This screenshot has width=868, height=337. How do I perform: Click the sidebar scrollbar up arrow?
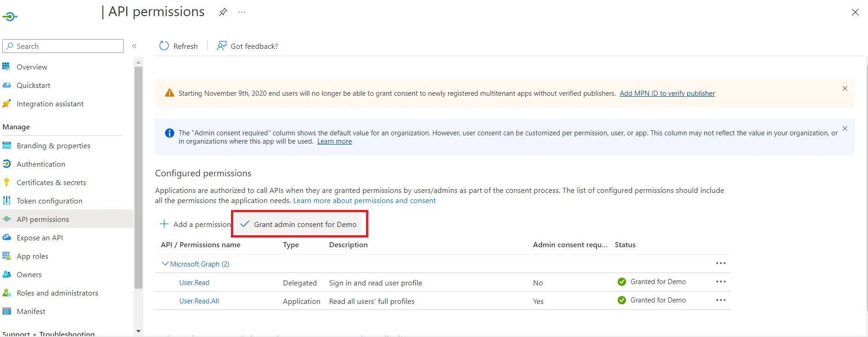click(x=138, y=62)
